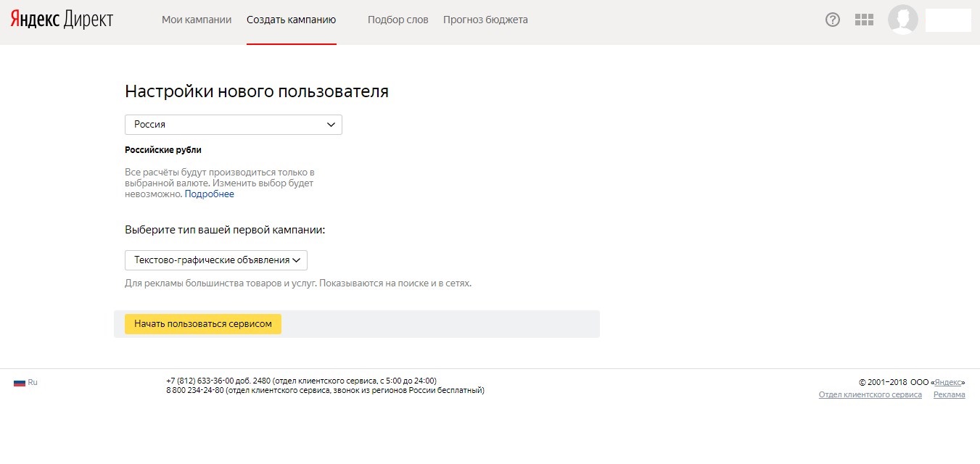Click the +7 (812) 633-36-00 phone line
The height and width of the screenshot is (464, 980).
[x=301, y=381]
